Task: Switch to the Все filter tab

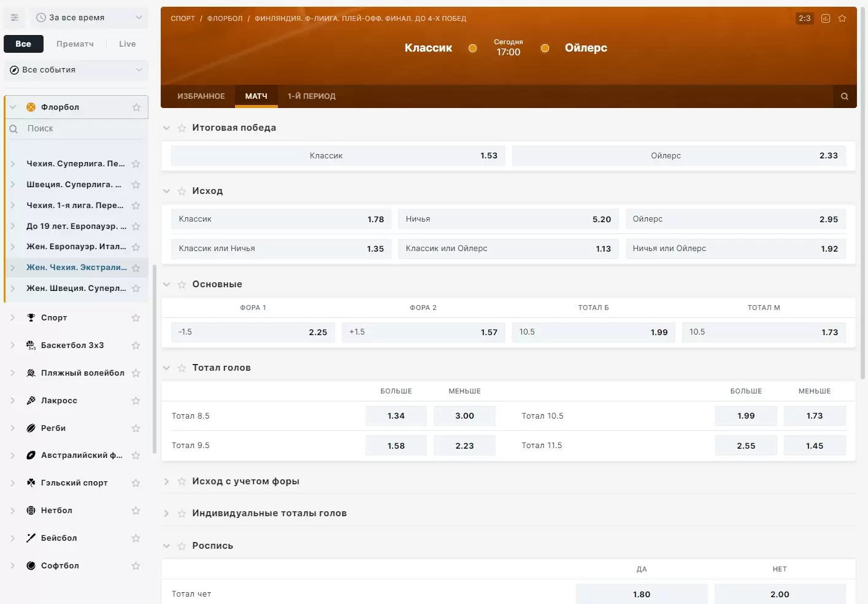Action: 23,44
